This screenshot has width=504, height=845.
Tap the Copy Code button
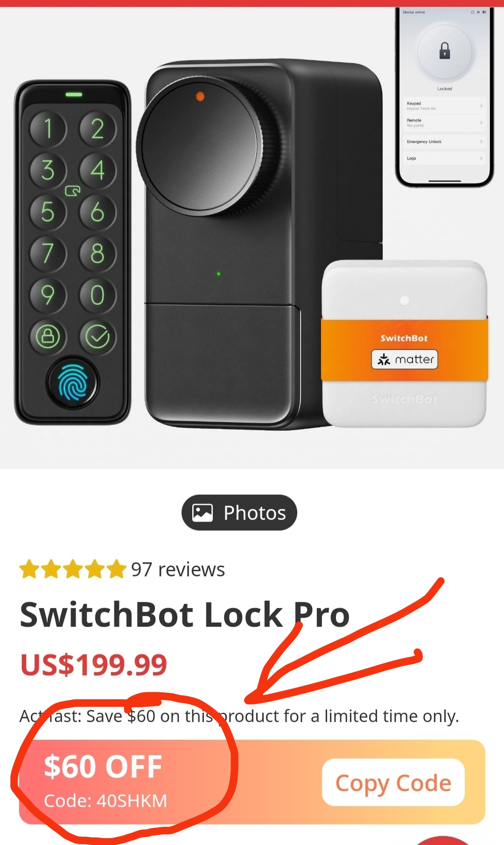393,782
